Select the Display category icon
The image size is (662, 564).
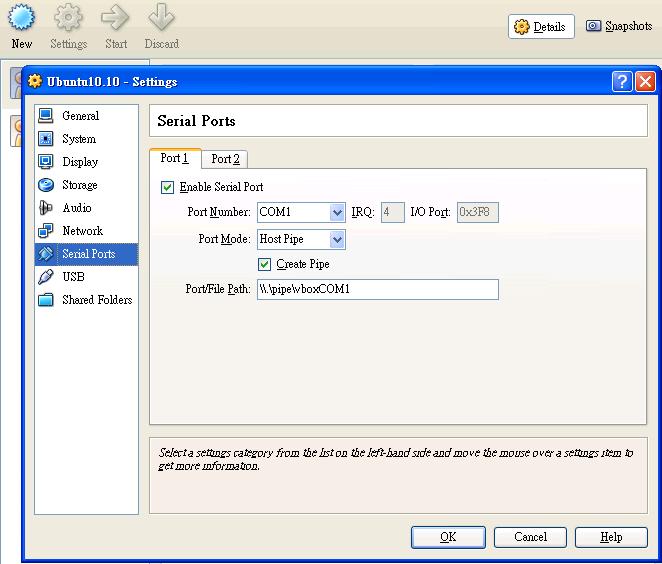46,162
